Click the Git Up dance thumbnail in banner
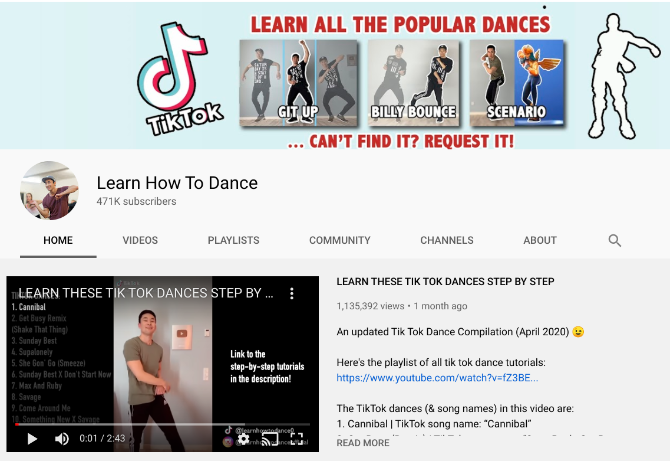The width and height of the screenshot is (670, 461). click(298, 83)
